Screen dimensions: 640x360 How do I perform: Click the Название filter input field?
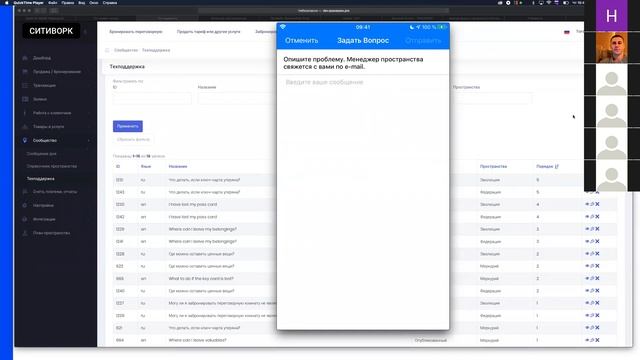click(236, 98)
